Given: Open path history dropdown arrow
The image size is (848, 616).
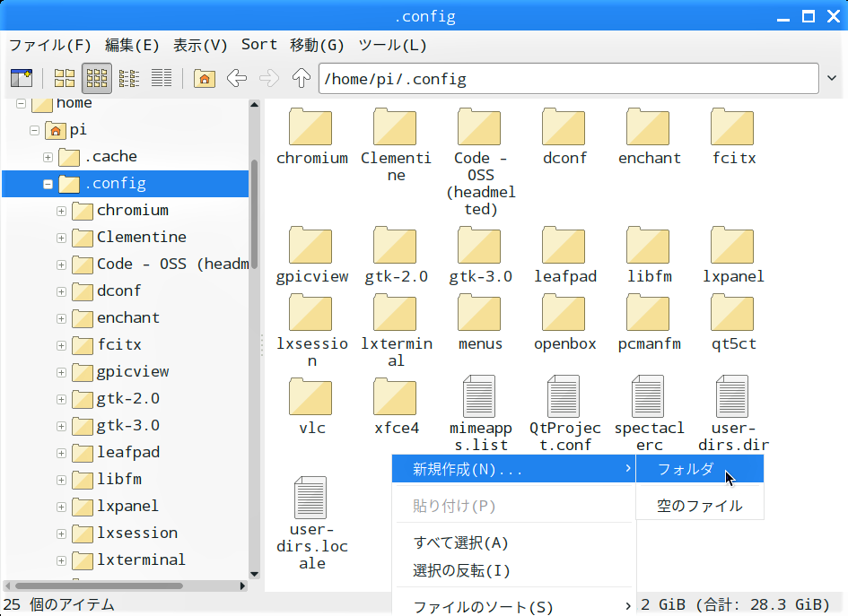Looking at the screenshot, I should tap(832, 78).
